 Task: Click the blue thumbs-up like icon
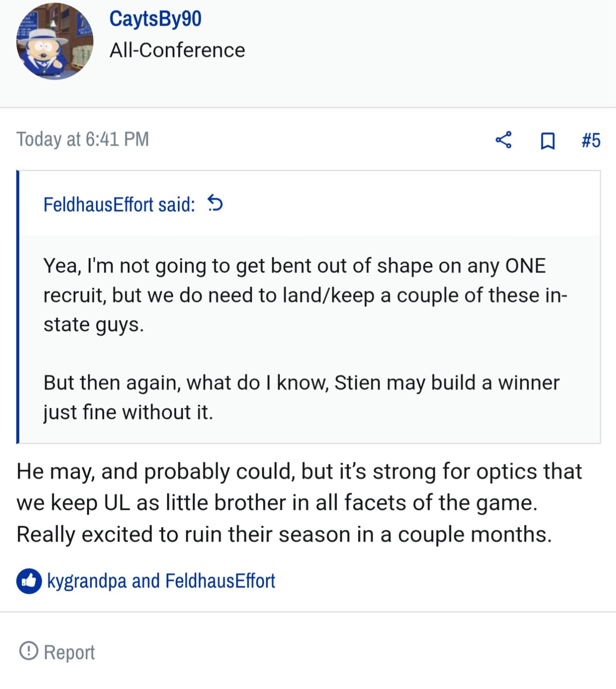[29, 581]
